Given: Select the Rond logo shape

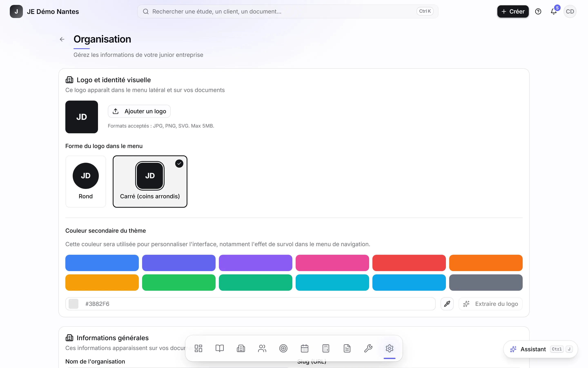Looking at the screenshot, I should click(86, 181).
